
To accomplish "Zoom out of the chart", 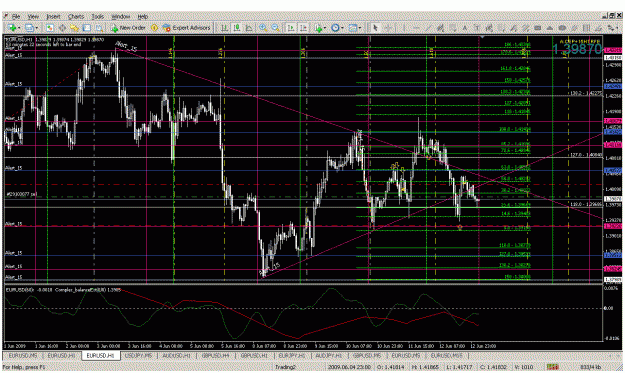I will pyautogui.click(x=275, y=28).
